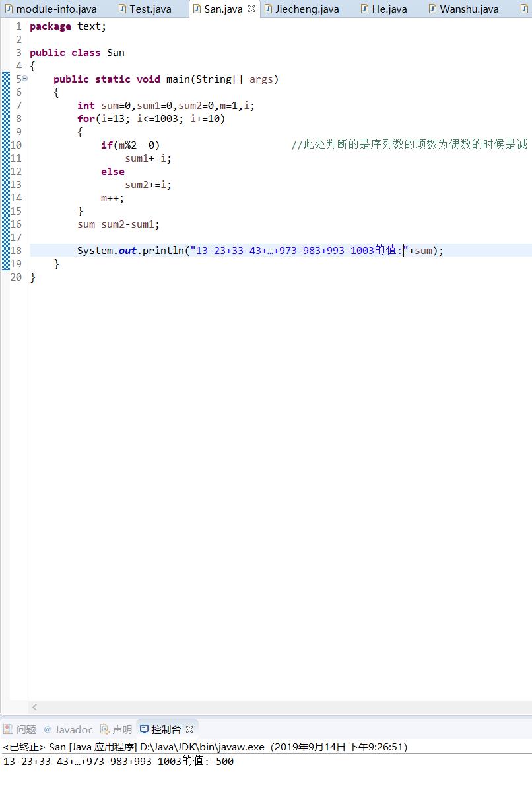The width and height of the screenshot is (532, 798).
Task: Click the horizontal scrollbar left arrow
Action: pyautogui.click(x=34, y=707)
